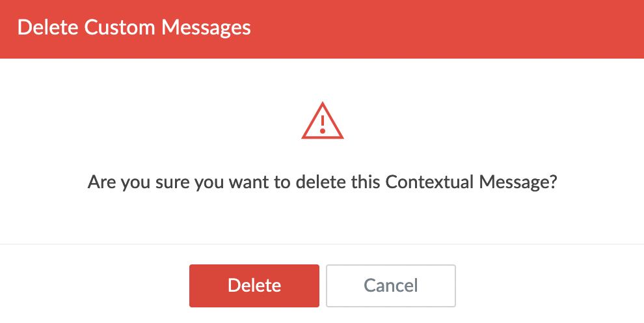The height and width of the screenshot is (323, 644).
Task: Select the word 'Contextual' in the message
Action: point(429,182)
